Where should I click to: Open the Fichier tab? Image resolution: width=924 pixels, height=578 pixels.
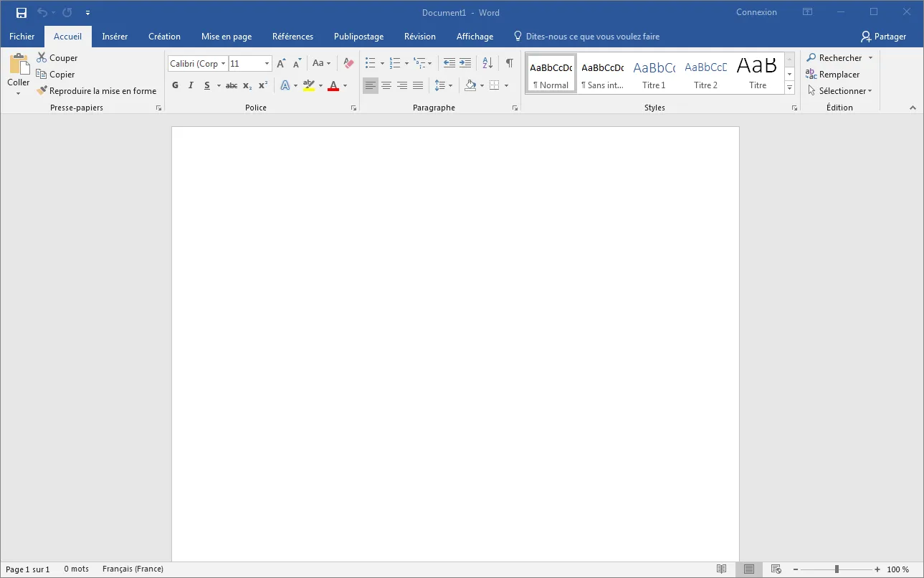coord(22,37)
